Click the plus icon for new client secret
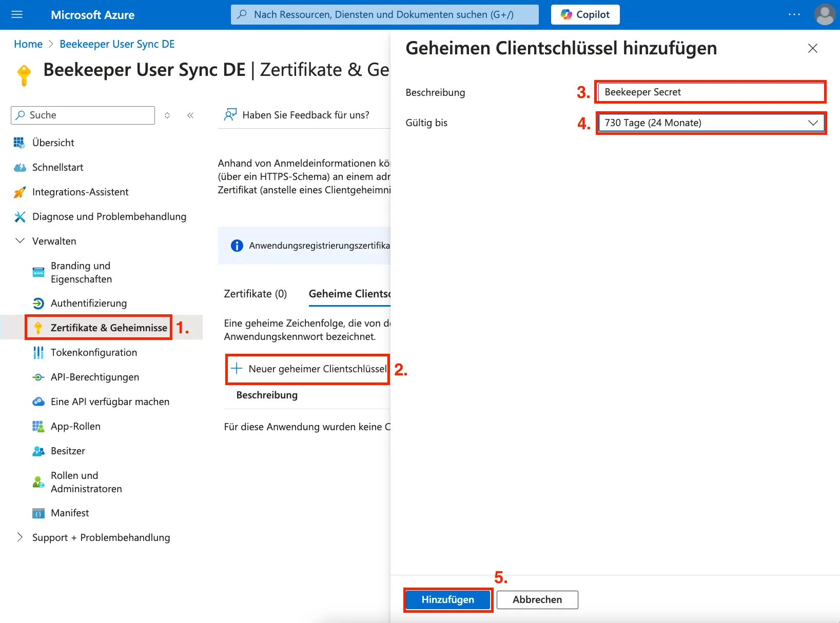 [237, 369]
